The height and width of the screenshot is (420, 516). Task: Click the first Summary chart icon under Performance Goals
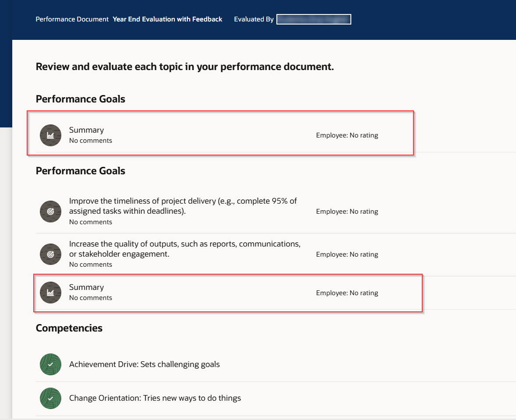50,135
